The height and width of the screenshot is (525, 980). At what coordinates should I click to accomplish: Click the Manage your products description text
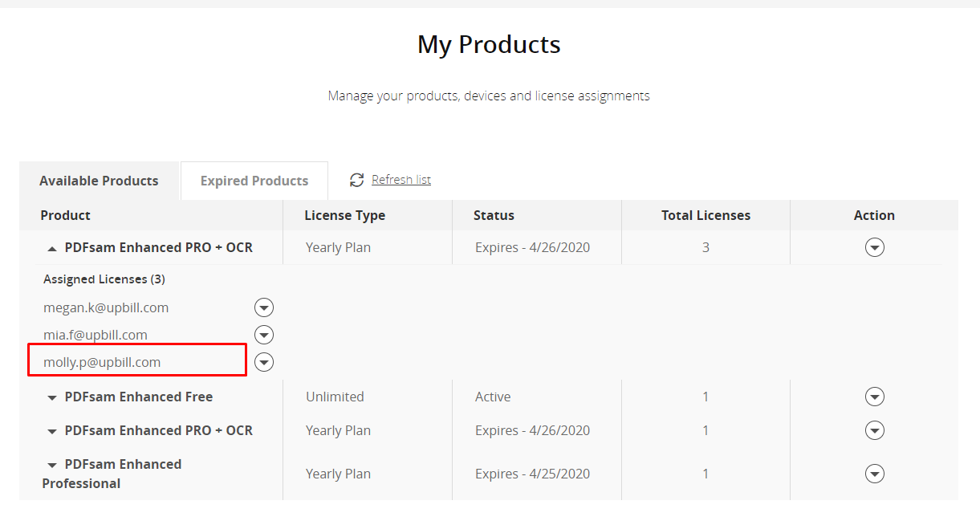(x=489, y=96)
